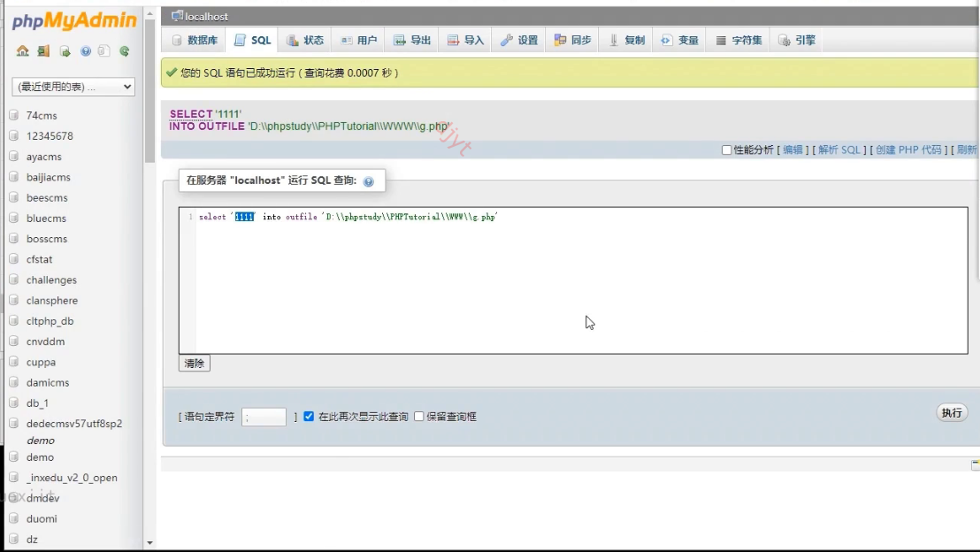Enable the 保留查询框 checkbox
This screenshot has width=980, height=552.
pyautogui.click(x=418, y=417)
